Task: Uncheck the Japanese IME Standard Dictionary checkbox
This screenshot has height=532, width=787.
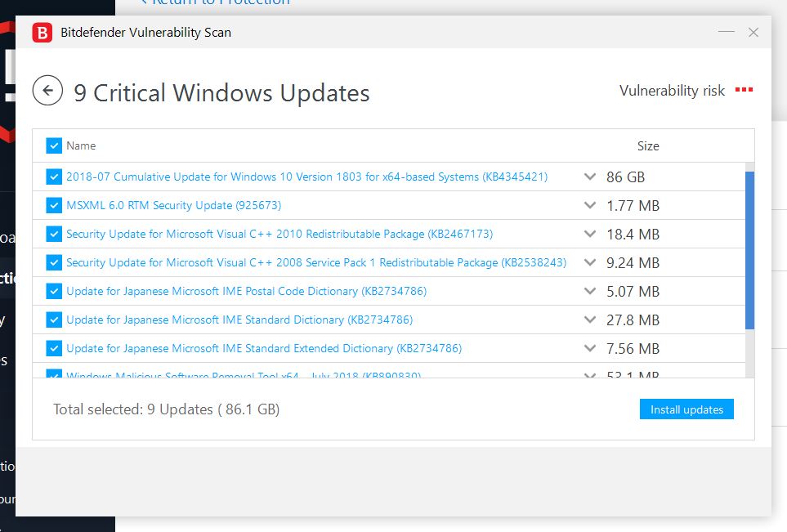Action: 54,320
